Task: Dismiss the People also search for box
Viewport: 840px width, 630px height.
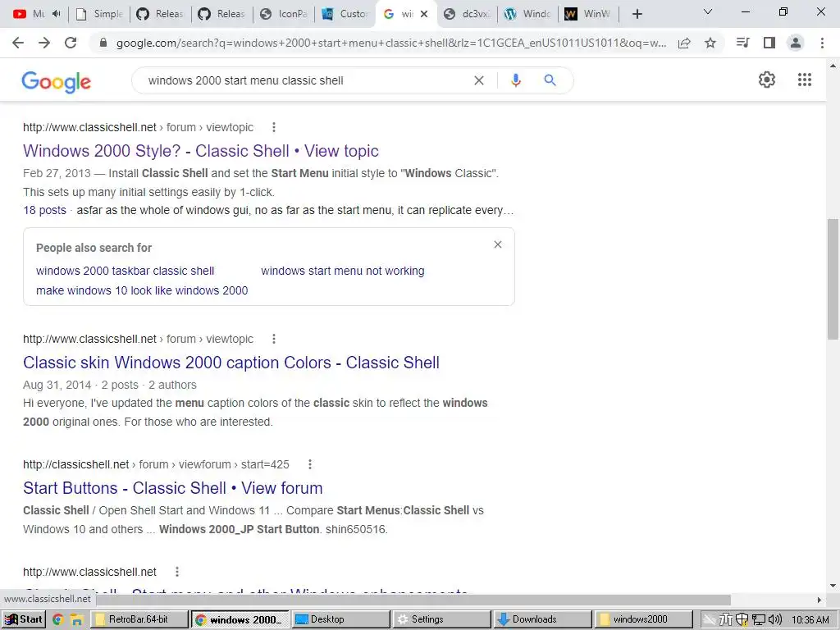Action: [498, 244]
